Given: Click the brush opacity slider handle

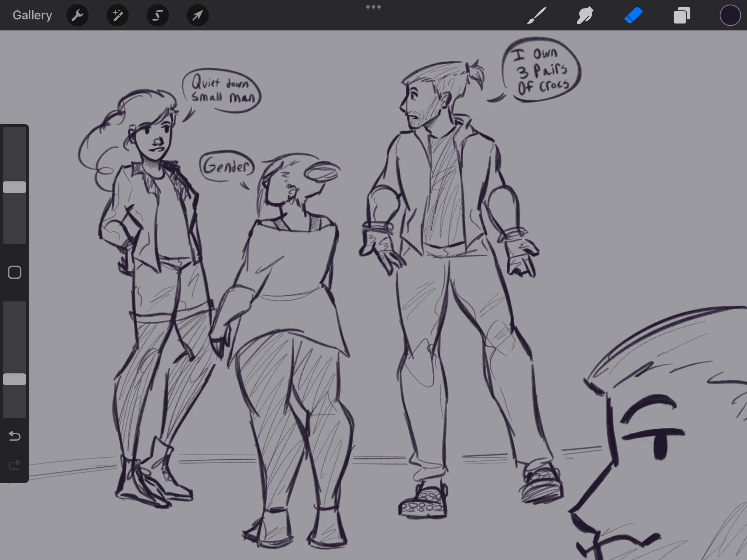Looking at the screenshot, I should 15,379.
